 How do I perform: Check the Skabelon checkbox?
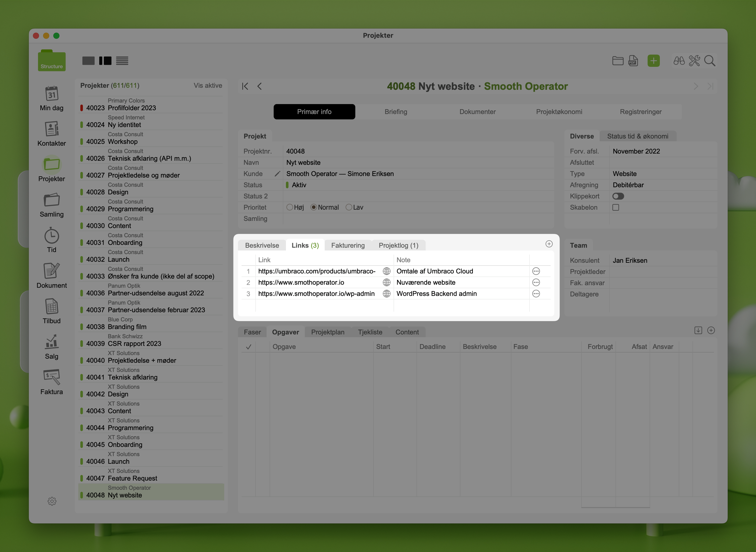pos(616,207)
